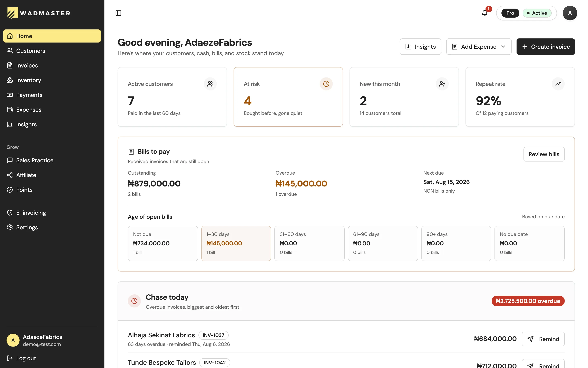Click the Overdue ₦145,000.00 amount

301,184
